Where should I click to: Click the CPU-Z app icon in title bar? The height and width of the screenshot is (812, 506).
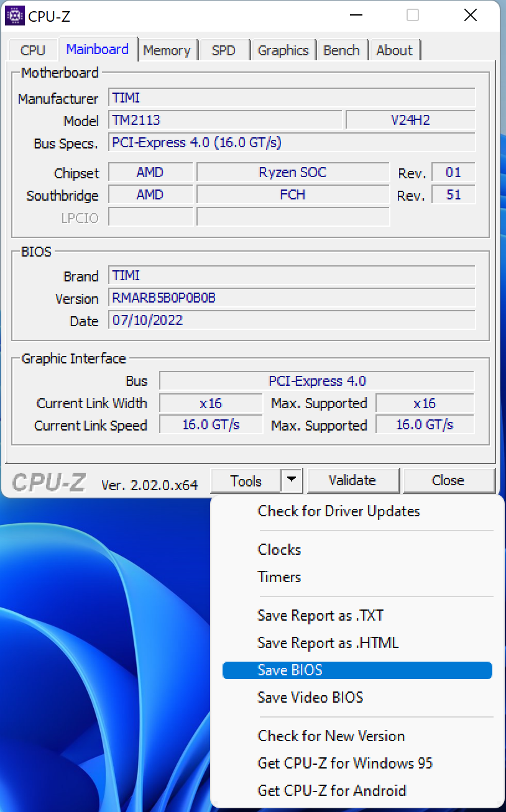(15, 15)
